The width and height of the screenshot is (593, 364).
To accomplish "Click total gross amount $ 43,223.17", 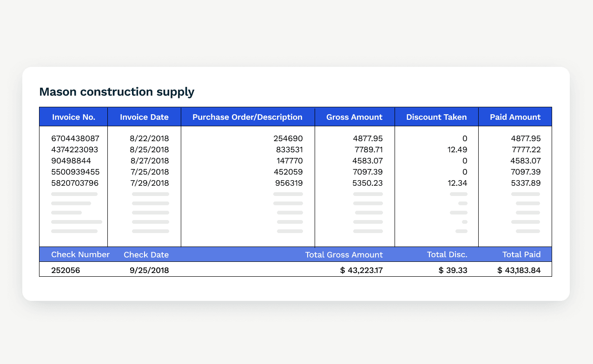I will coord(361,270).
